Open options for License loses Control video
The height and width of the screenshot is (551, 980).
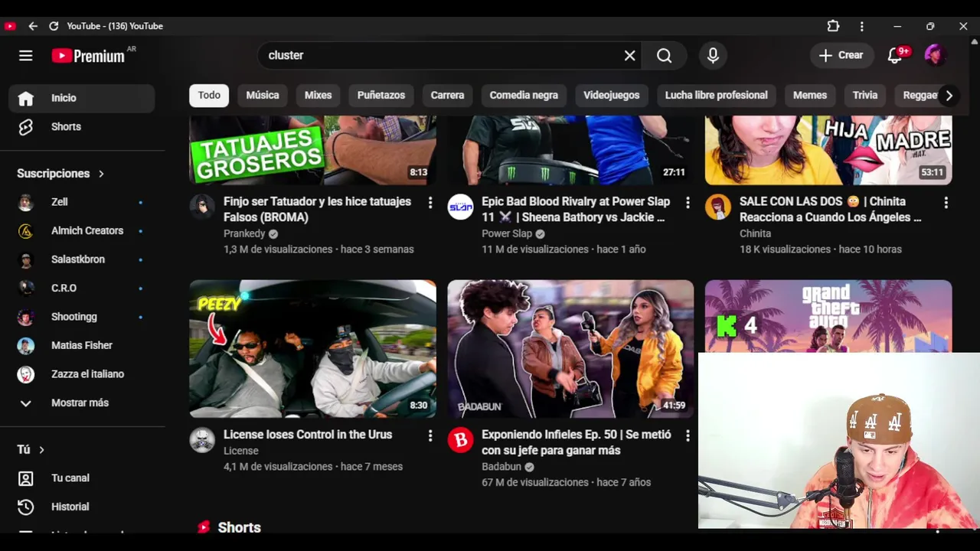coord(430,435)
